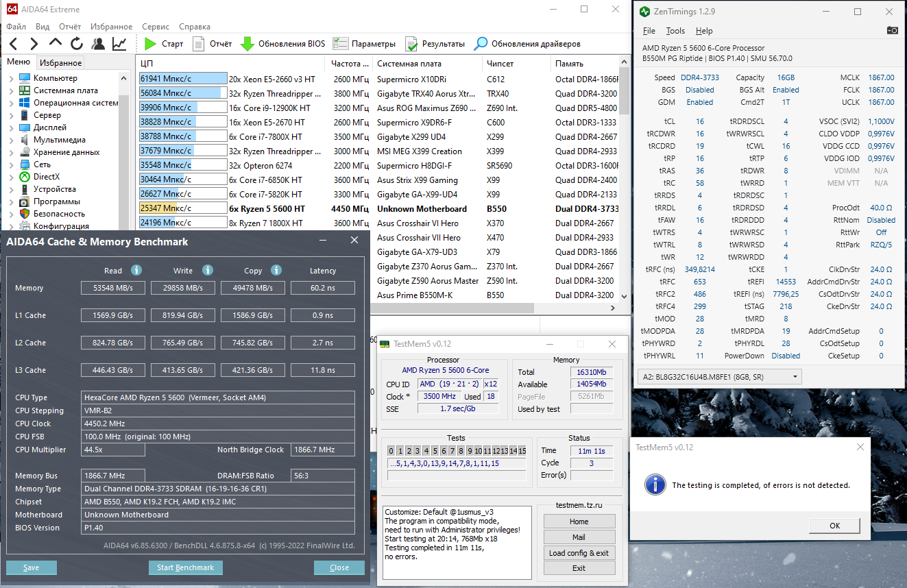Open the Справка menu in AIDA64

click(195, 27)
